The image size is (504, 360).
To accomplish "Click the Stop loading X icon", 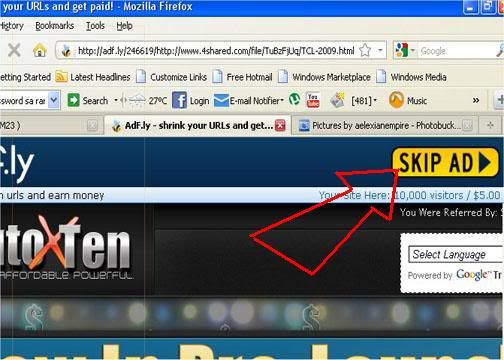I will pyautogui.click(x=14, y=51).
